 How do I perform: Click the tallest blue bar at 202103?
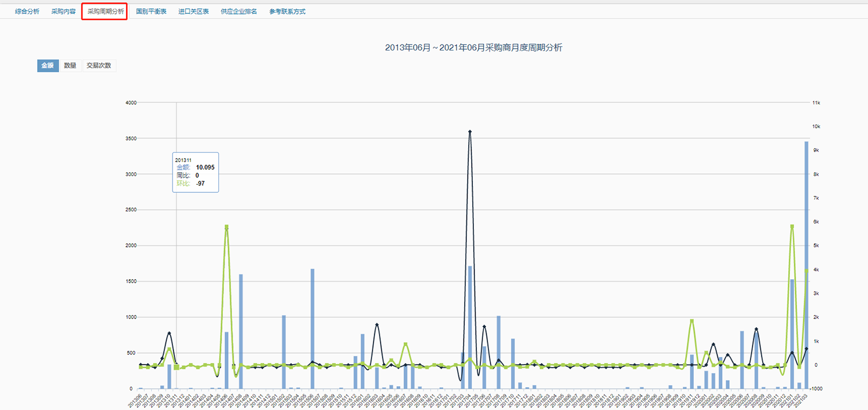[x=807, y=261]
